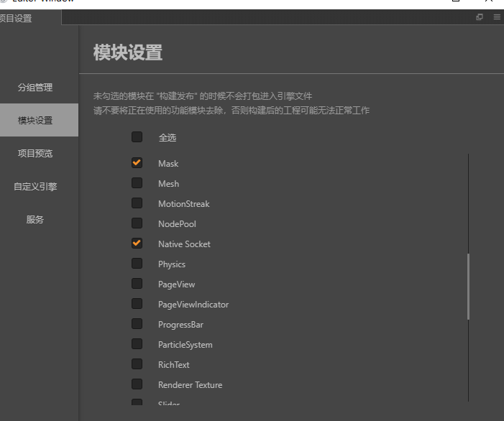Check the PageViewIndicator checkbox
Image resolution: width=504 pixels, height=421 pixels.
point(137,304)
